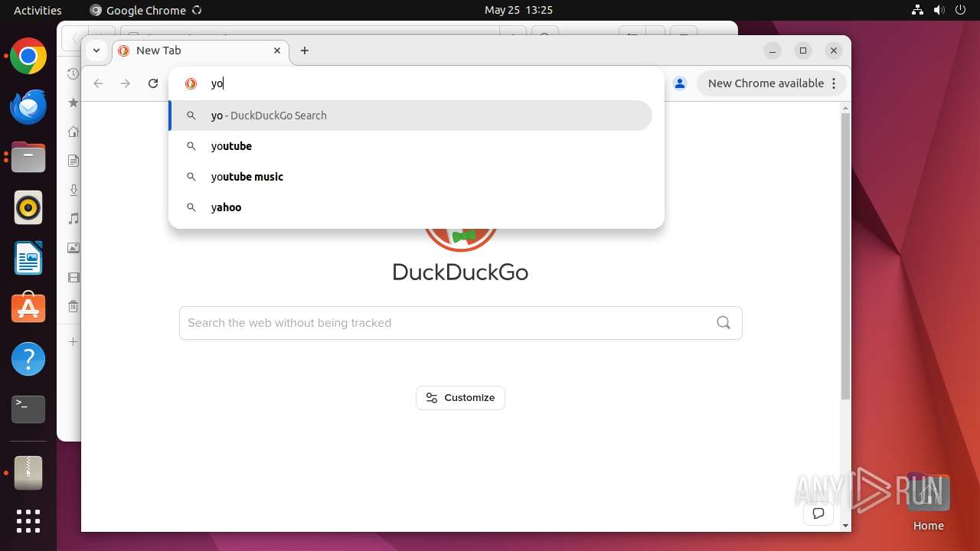Viewport: 980px width, 551px height.
Task: Click the DuckDuckGo search magnifier icon
Action: coord(724,323)
